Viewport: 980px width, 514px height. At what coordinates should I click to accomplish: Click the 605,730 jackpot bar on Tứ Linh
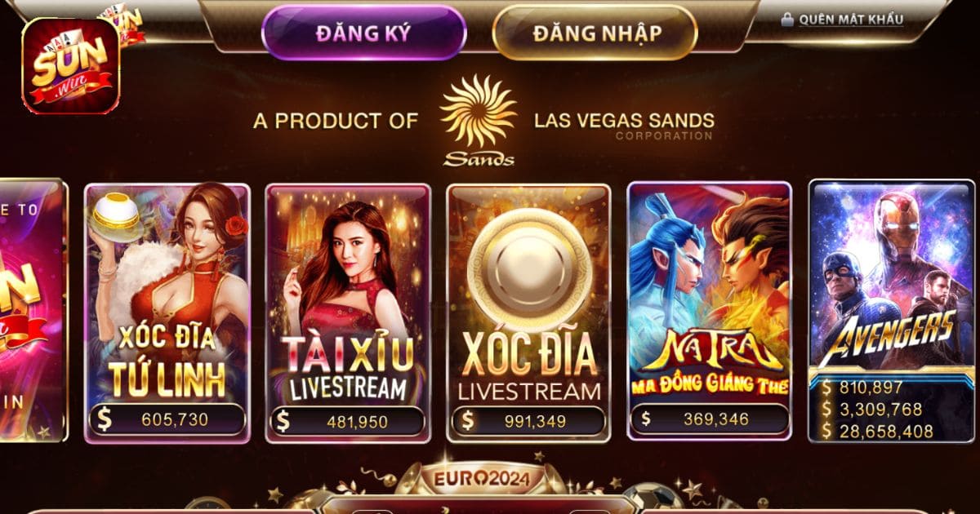tap(167, 420)
